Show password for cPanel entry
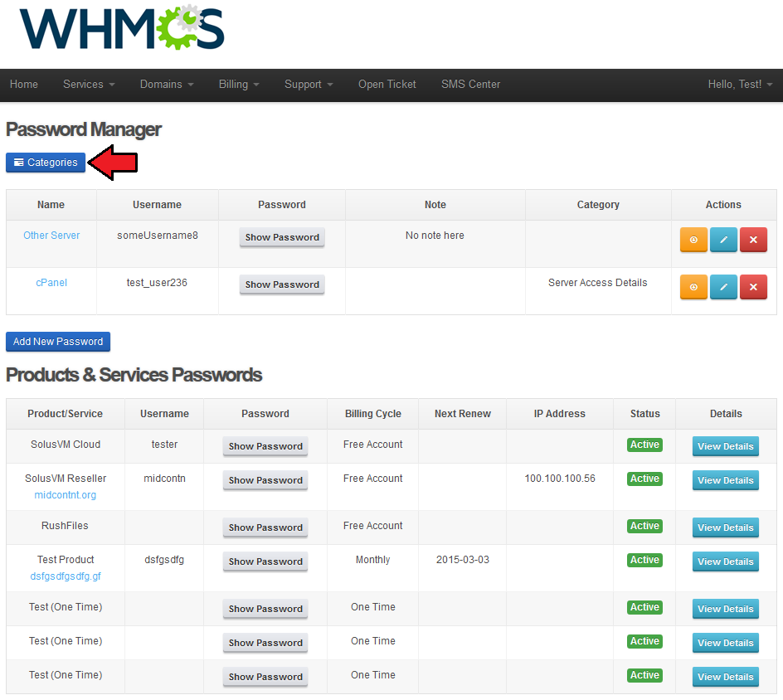The height and width of the screenshot is (700, 783). tap(282, 284)
